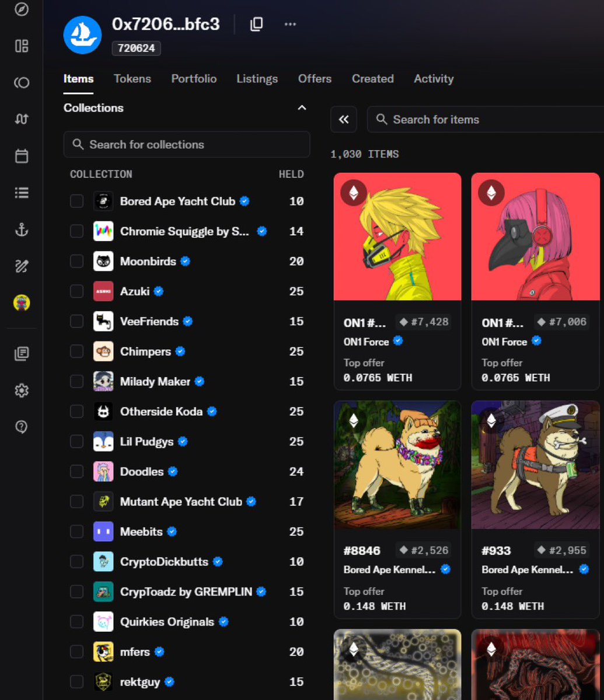Image resolution: width=604 pixels, height=700 pixels.
Task: Open the Chromie Squiggle collection icon
Action: pyautogui.click(x=103, y=231)
